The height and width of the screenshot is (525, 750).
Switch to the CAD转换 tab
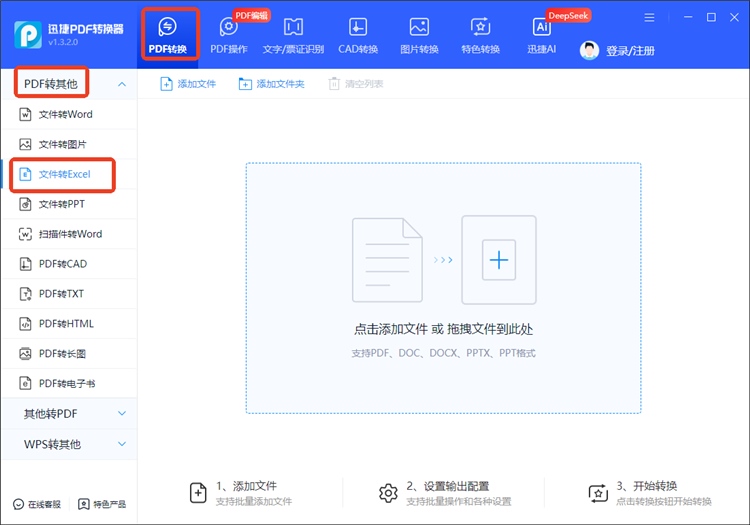[x=358, y=35]
